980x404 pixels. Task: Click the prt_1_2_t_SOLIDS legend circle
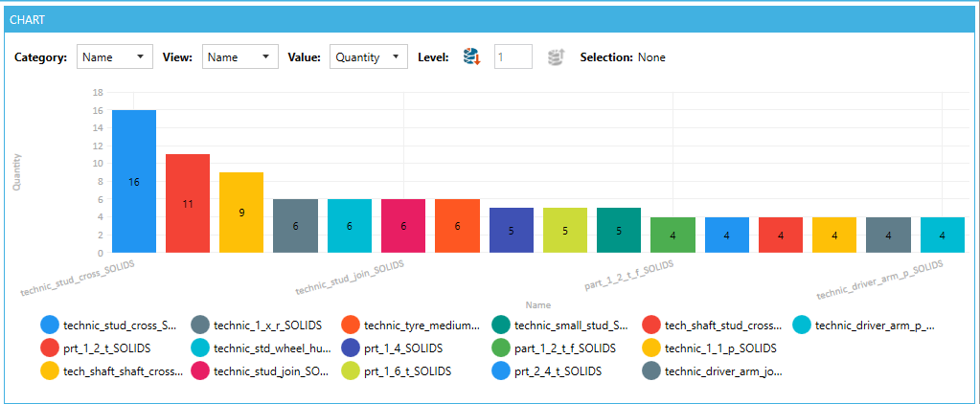(50, 348)
